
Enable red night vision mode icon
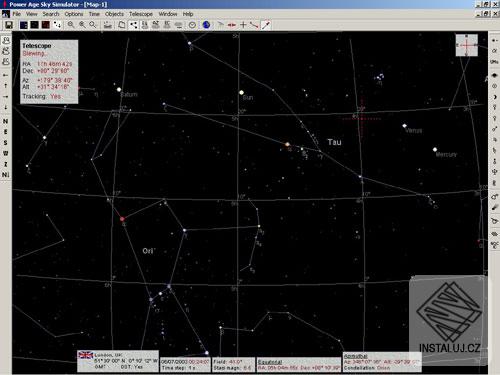click(46, 25)
